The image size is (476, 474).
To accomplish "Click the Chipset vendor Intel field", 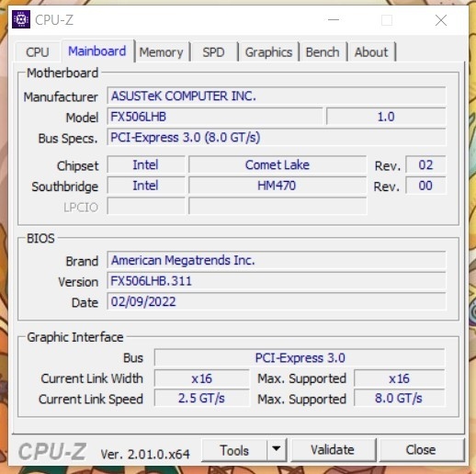I will (x=146, y=165).
